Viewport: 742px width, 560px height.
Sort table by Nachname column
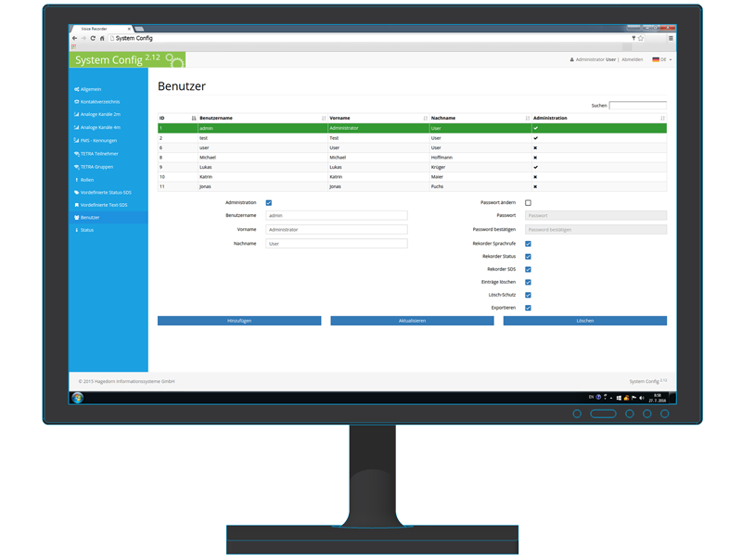coord(527,119)
